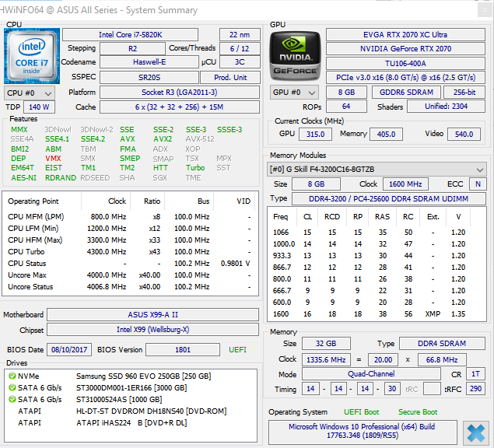Click the TU106-400A GPU chip field
This screenshot has width=494, height=448.
(x=405, y=63)
